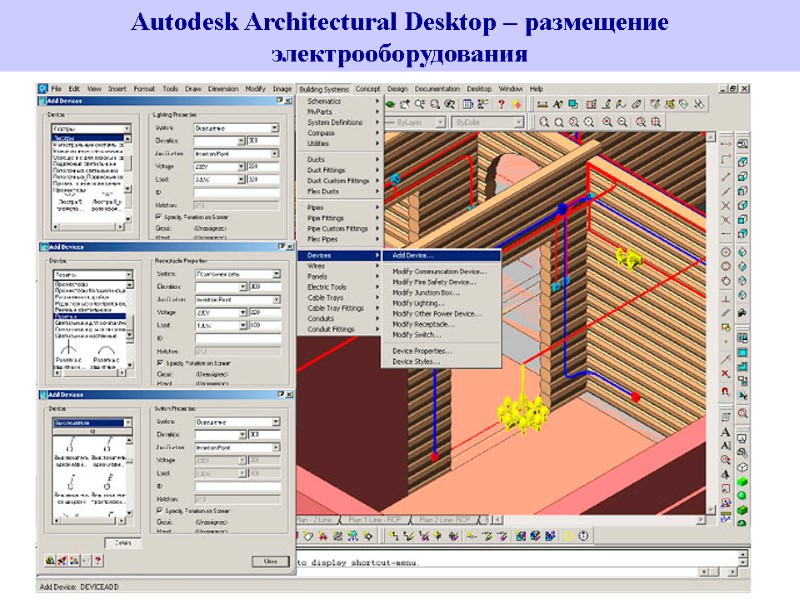Choose Add Device... from the submenu
This screenshot has width=800, height=600.
(441, 255)
